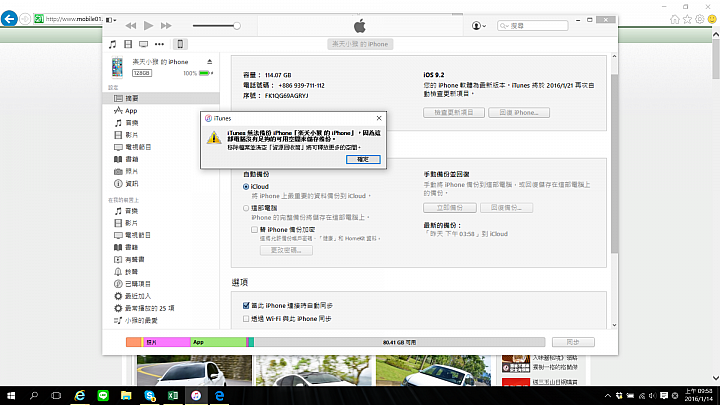Click iTunes summary vertical scrollbar
This screenshot has width=720, height=405.
[x=614, y=163]
